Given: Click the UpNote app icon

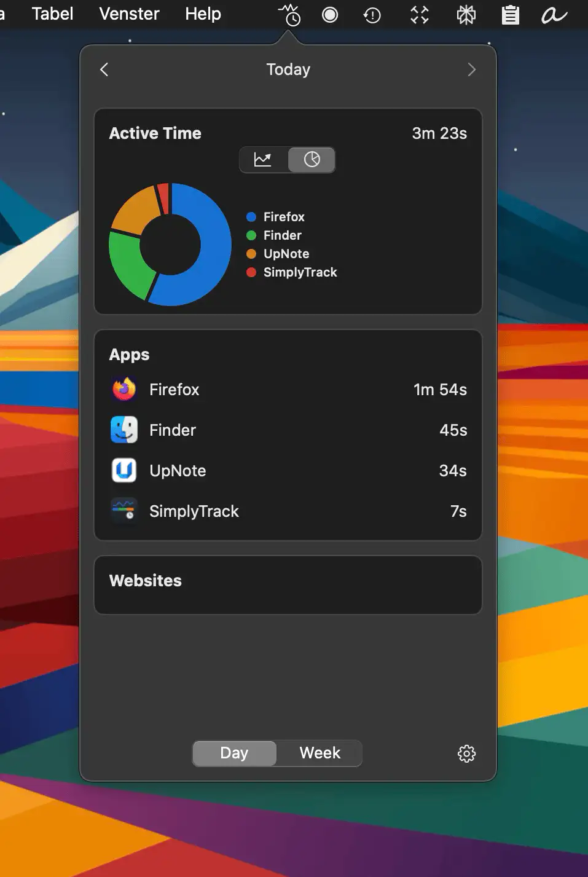Looking at the screenshot, I should (124, 471).
